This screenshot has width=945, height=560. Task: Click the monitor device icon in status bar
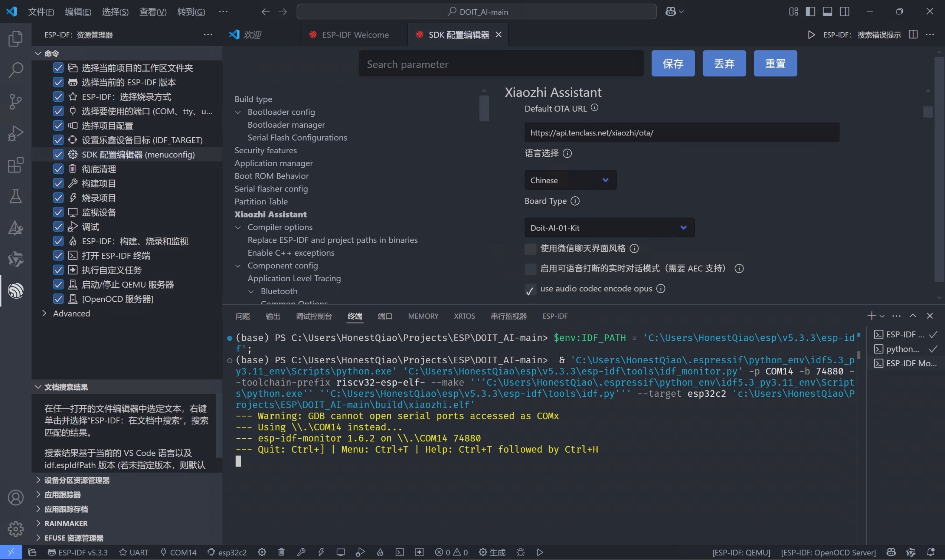[x=340, y=552]
